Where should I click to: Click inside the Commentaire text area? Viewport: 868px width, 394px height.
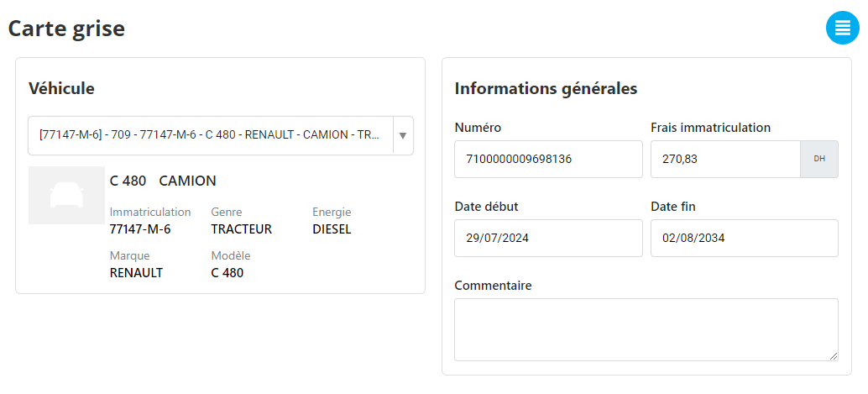[x=646, y=329]
